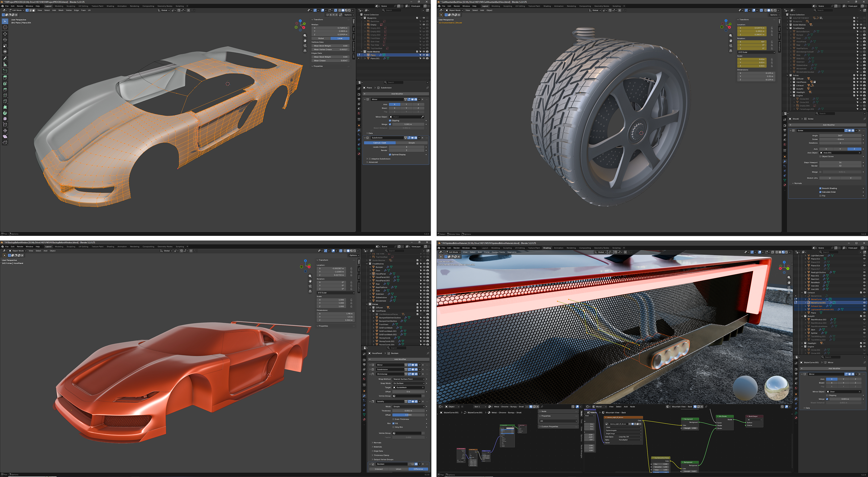
Task: Select the Extrude Region tool in F40ProjectPROCESS window
Action: pos(5,78)
